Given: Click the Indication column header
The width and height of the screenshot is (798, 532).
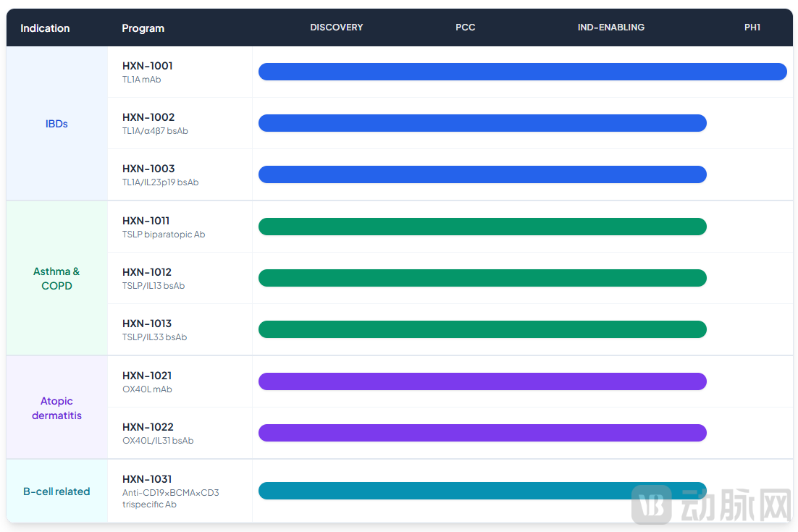Looking at the screenshot, I should pos(45,28).
